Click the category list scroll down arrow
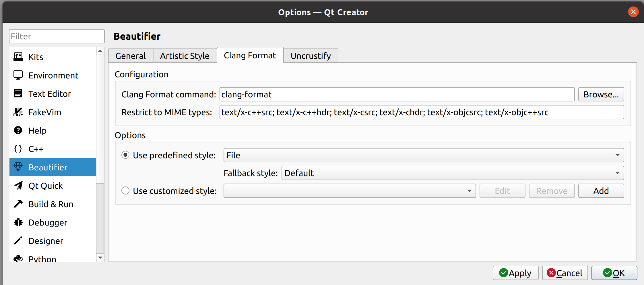 tap(100, 258)
